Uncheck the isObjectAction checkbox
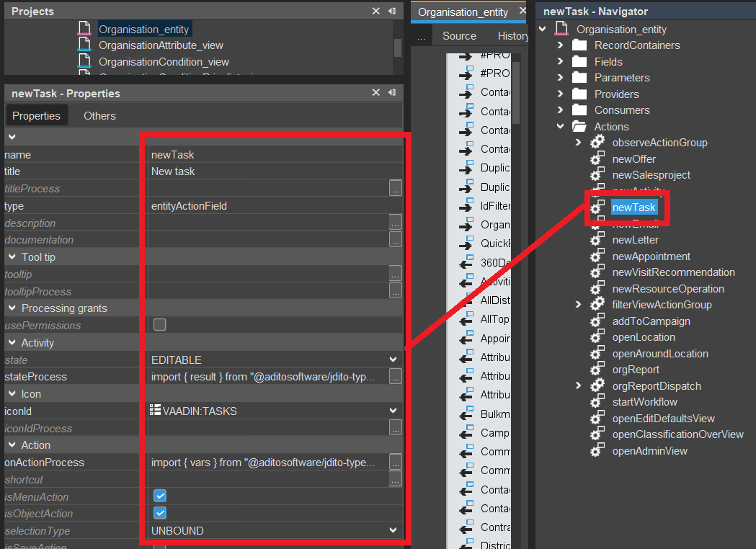 tap(160, 513)
